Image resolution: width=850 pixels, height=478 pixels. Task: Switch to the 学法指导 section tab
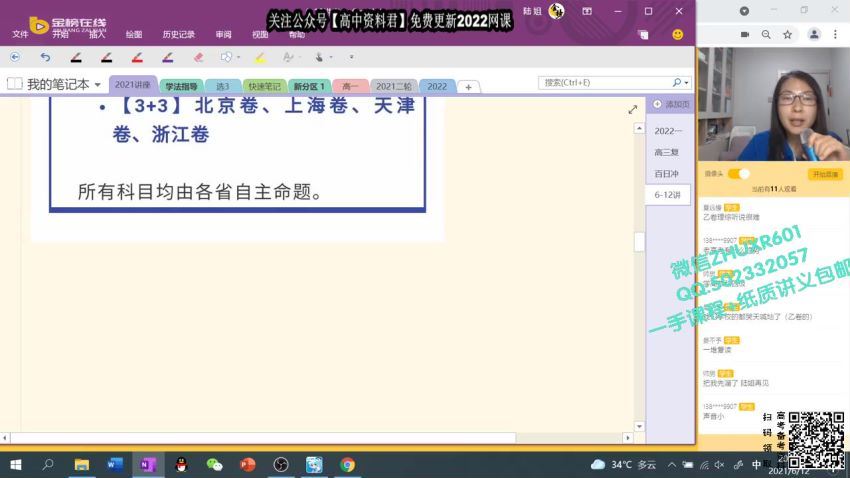(x=182, y=86)
